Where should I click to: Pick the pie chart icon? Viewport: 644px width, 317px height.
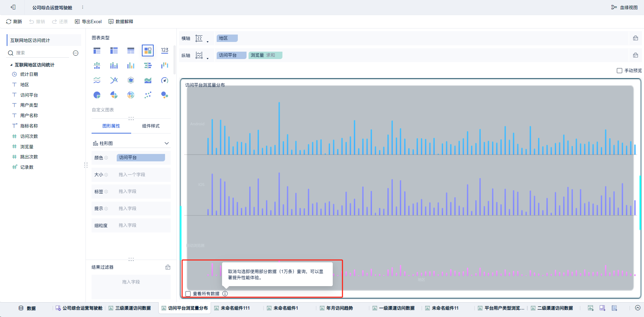point(97,95)
